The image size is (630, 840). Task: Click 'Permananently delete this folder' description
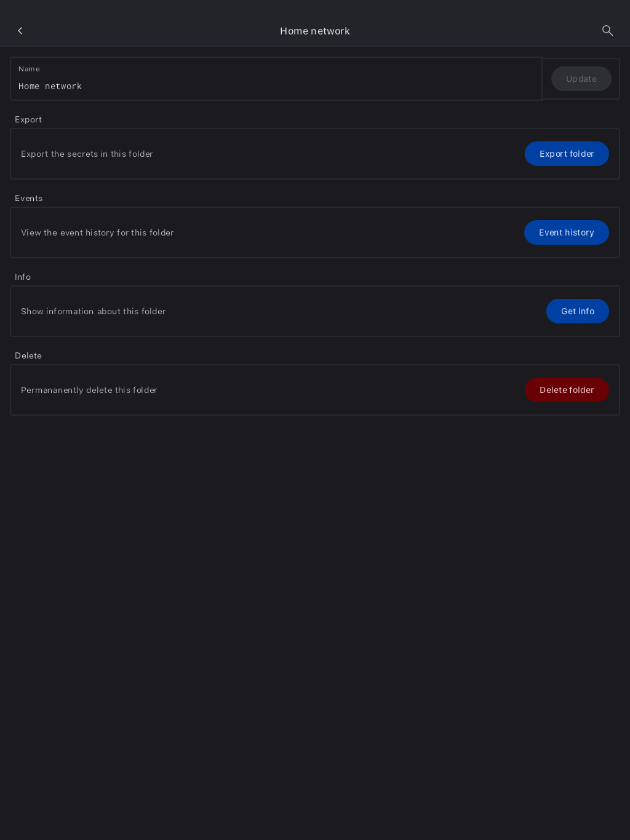[89, 390]
